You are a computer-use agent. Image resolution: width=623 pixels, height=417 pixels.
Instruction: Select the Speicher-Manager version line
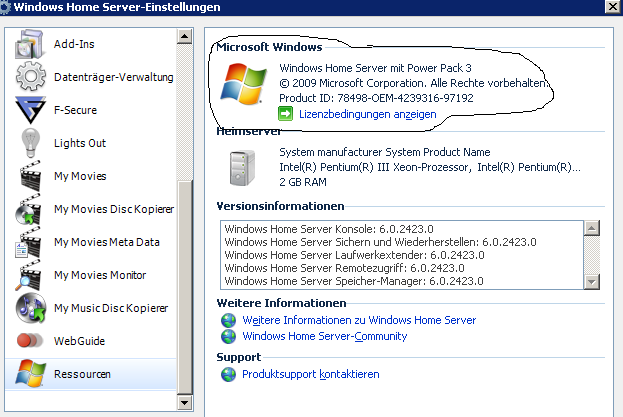pos(354,281)
